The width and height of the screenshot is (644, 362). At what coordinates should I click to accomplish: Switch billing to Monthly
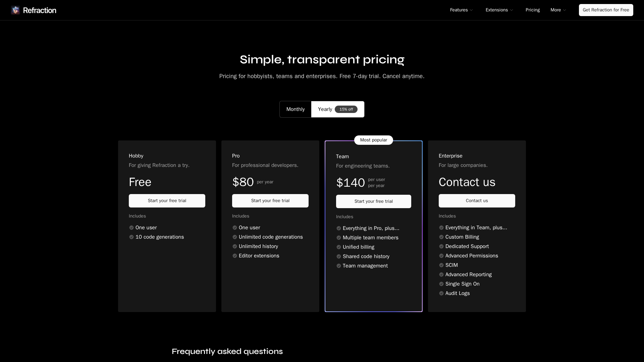(x=296, y=109)
